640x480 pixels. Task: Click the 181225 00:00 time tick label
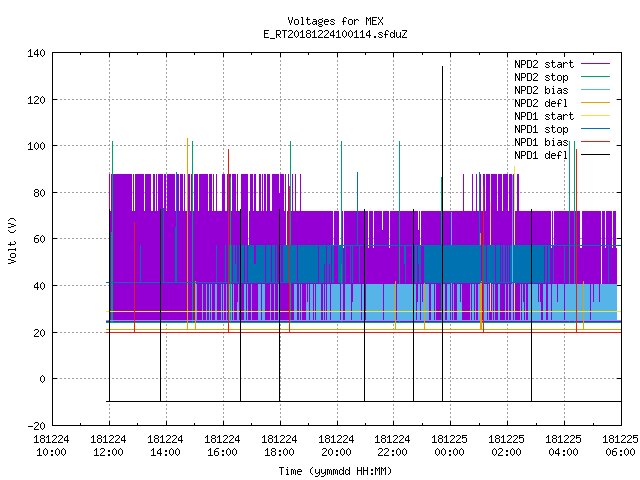[x=449, y=446]
